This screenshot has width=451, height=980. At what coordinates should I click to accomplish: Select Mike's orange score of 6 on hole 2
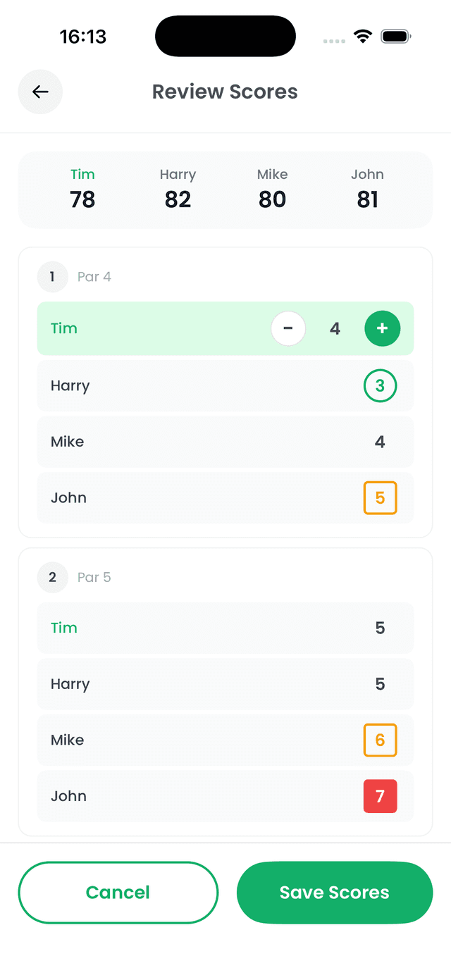[x=380, y=740]
